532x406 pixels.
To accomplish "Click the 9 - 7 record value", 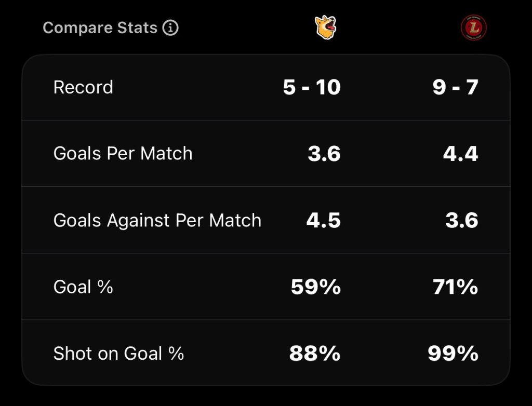I will click(x=455, y=87).
